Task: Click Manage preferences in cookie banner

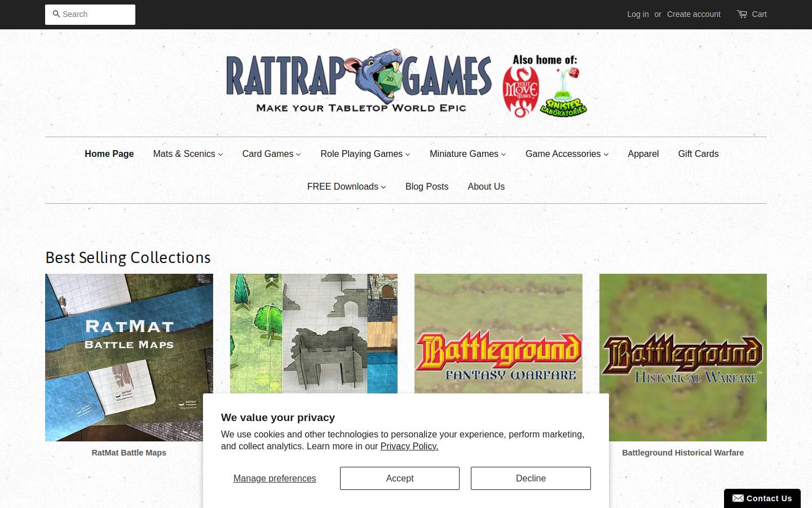Action: pos(275,478)
